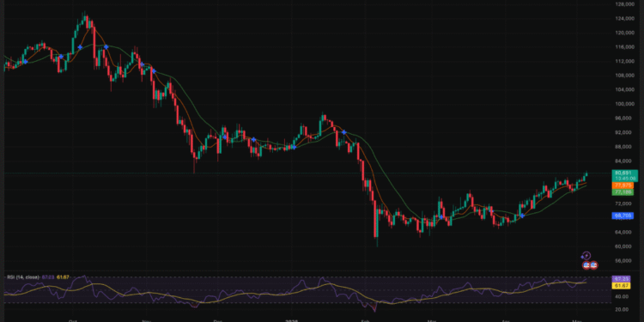This screenshot has width=644, height=322.
Task: Click the 108,000 price scale label
Action: pos(625,76)
